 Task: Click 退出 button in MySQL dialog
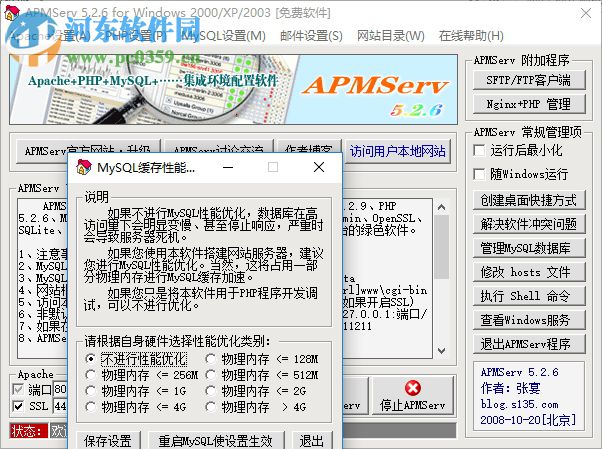click(x=311, y=440)
